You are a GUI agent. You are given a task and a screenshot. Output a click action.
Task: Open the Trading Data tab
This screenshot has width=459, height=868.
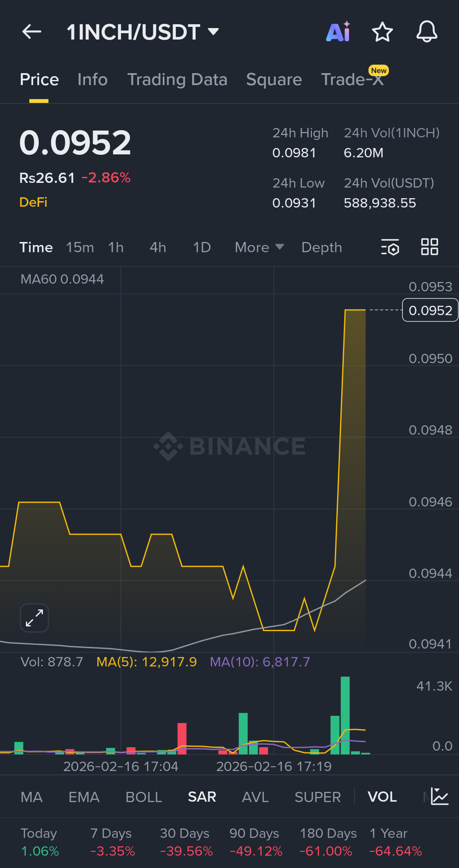point(177,80)
